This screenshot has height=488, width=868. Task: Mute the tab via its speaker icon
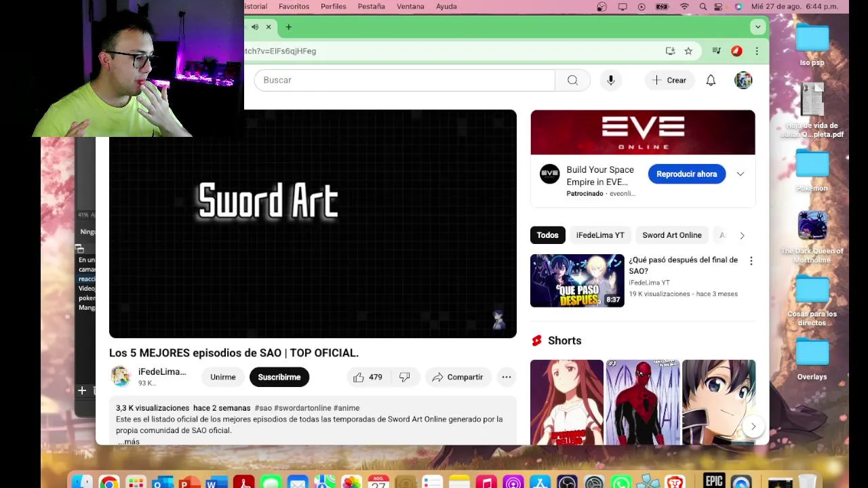pyautogui.click(x=254, y=27)
